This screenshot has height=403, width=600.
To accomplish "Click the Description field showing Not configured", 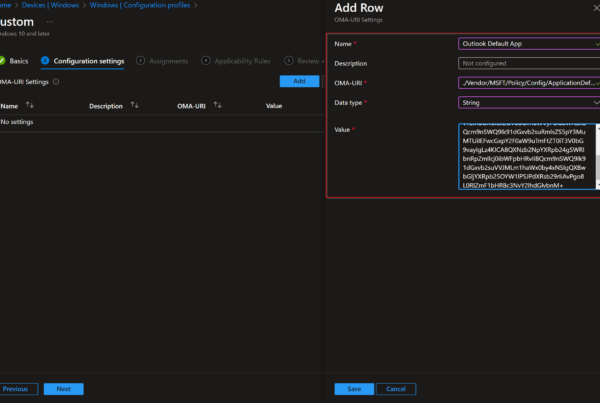I will (527, 63).
